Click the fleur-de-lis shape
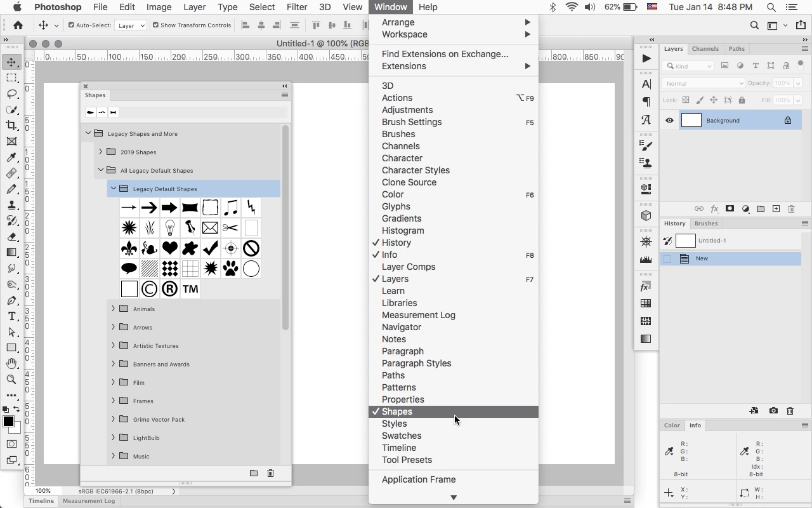 tap(129, 248)
